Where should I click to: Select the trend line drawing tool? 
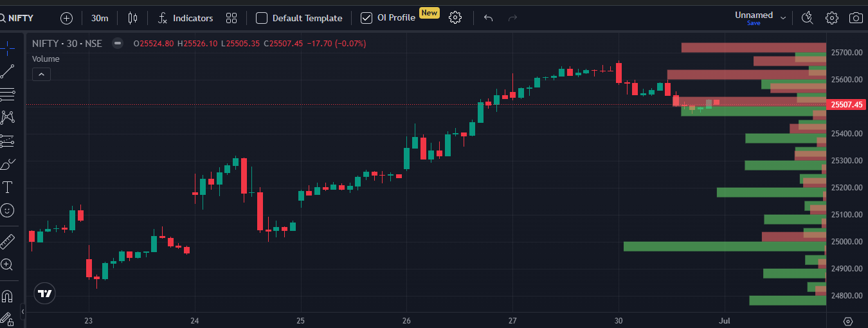pyautogui.click(x=8, y=71)
